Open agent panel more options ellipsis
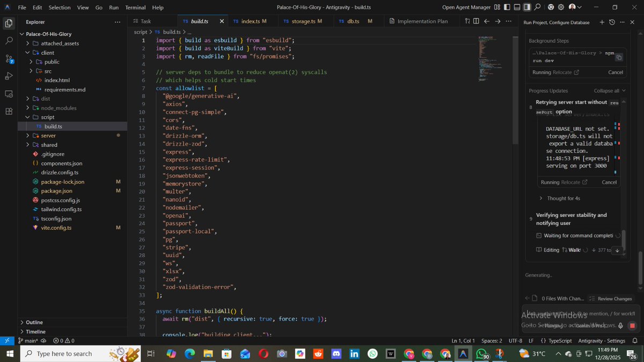The width and height of the screenshot is (644, 362). (x=623, y=22)
